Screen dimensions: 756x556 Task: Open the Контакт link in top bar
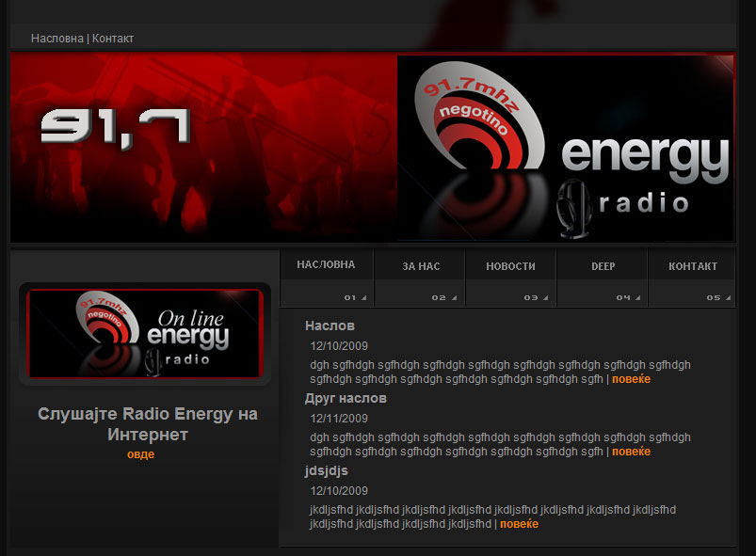click(x=113, y=39)
